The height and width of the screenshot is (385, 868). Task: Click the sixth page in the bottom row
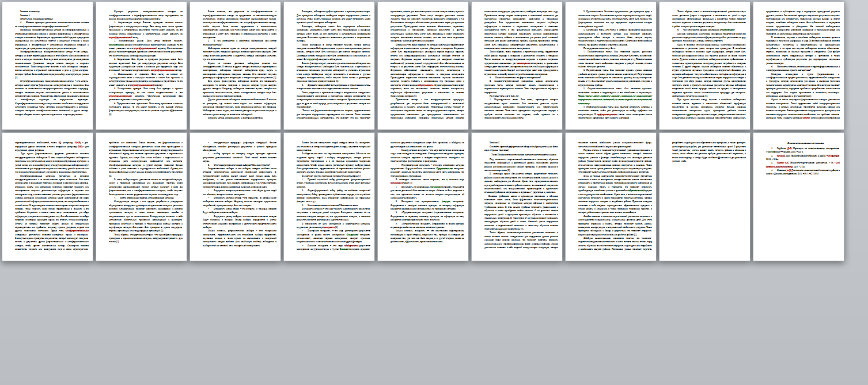click(x=517, y=197)
